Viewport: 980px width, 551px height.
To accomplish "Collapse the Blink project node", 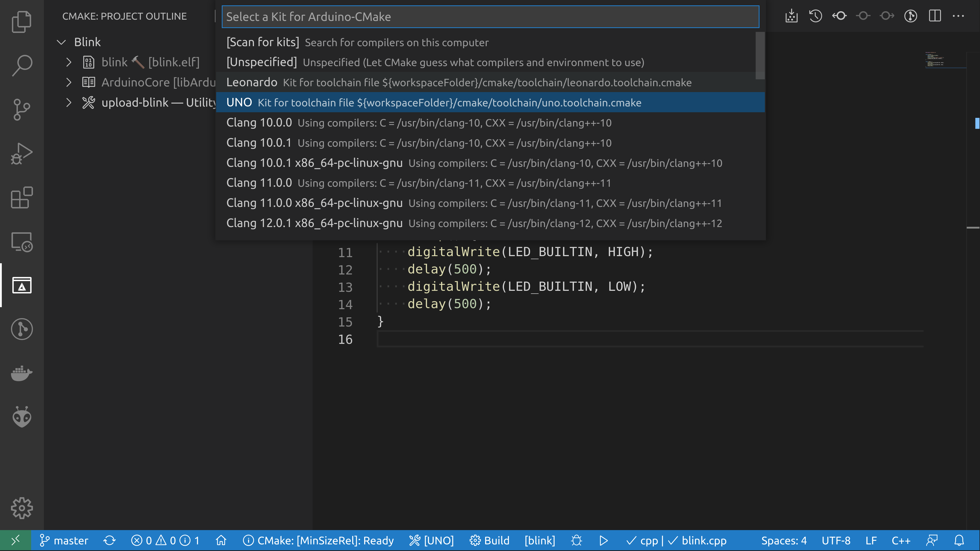I will [x=61, y=42].
